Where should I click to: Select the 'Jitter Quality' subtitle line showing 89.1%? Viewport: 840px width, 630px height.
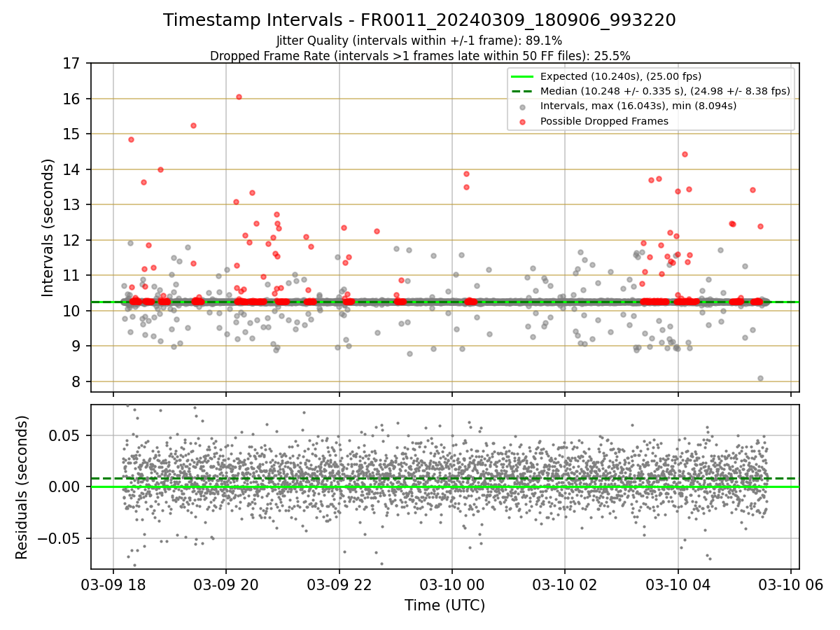[x=419, y=41]
